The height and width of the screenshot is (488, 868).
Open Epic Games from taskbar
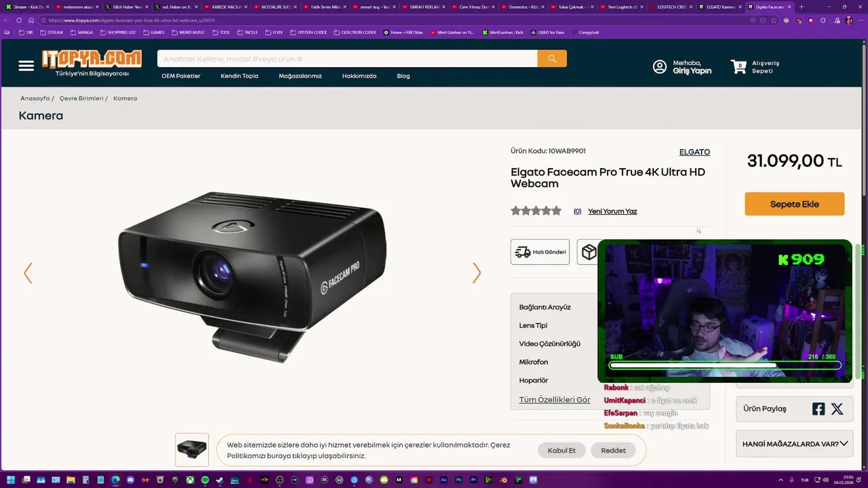coord(175,480)
